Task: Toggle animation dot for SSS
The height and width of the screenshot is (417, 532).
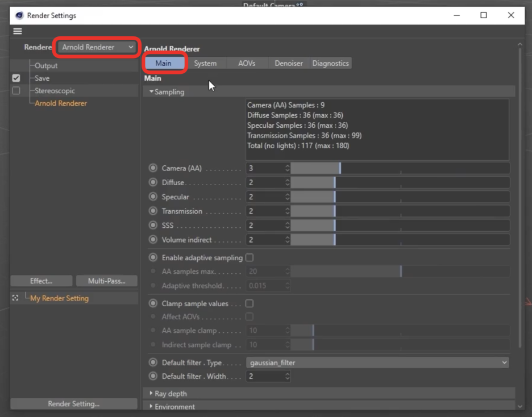Action: 153,225
